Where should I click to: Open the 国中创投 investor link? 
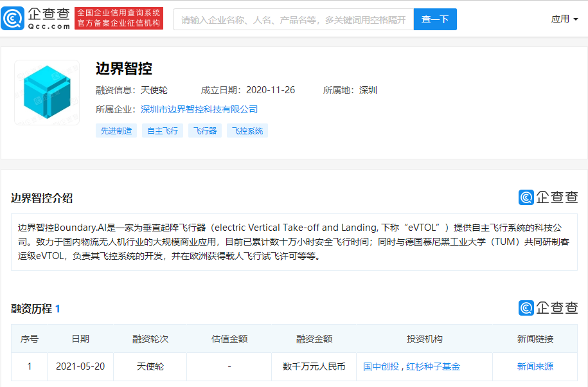pyautogui.click(x=381, y=366)
